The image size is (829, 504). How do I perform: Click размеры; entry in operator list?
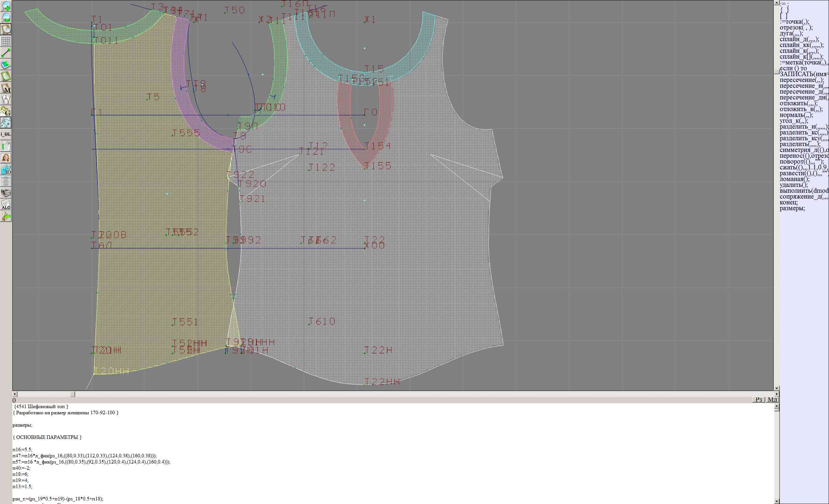point(792,208)
